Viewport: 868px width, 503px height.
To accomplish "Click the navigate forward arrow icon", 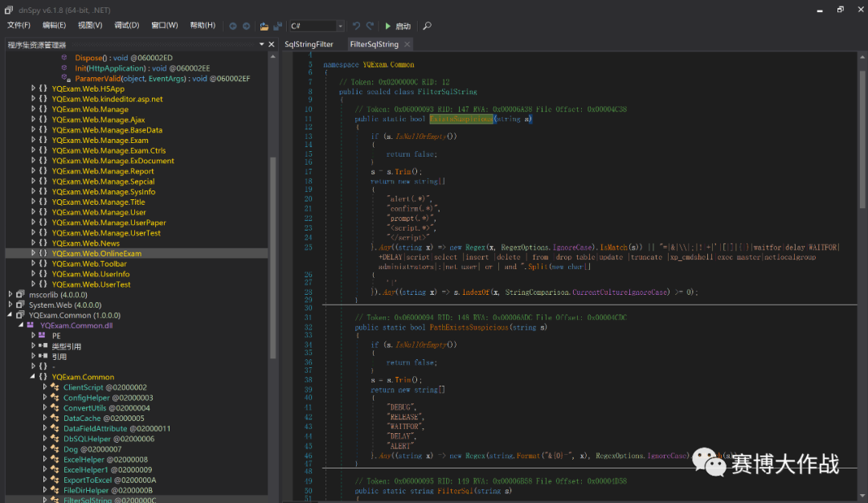I will [245, 26].
